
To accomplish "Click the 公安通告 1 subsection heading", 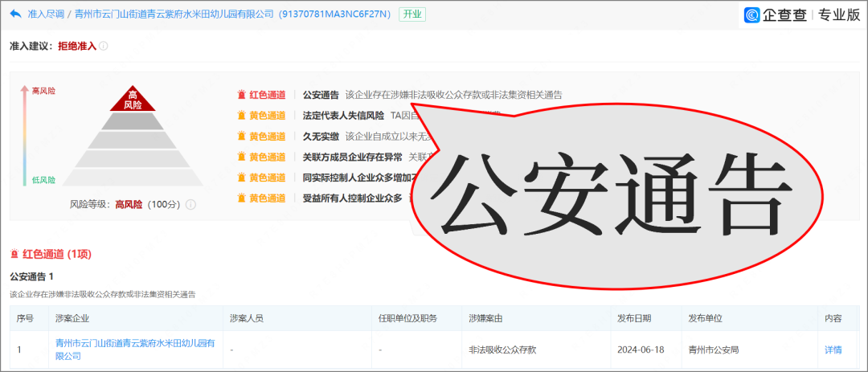I will tap(32, 276).
